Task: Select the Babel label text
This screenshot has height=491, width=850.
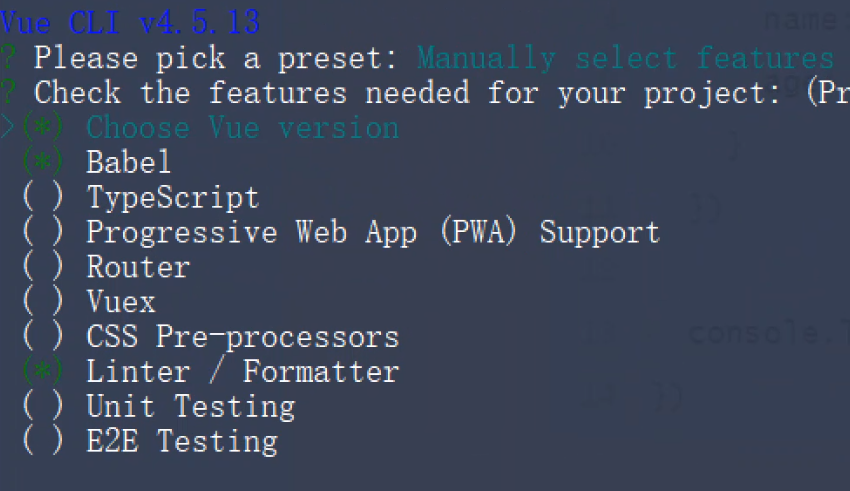Action: 129,162
